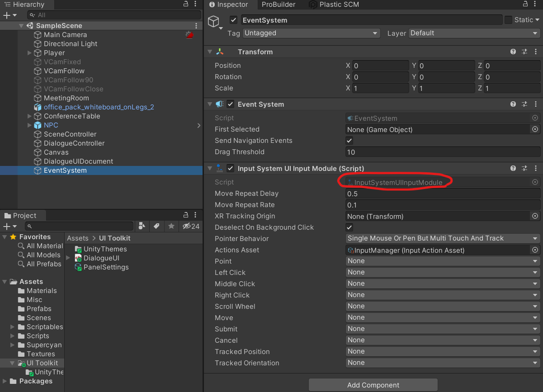Viewport: 543px width, 392px height.
Task: Expand ConferenceTable in Hierarchy
Action: click(x=30, y=116)
